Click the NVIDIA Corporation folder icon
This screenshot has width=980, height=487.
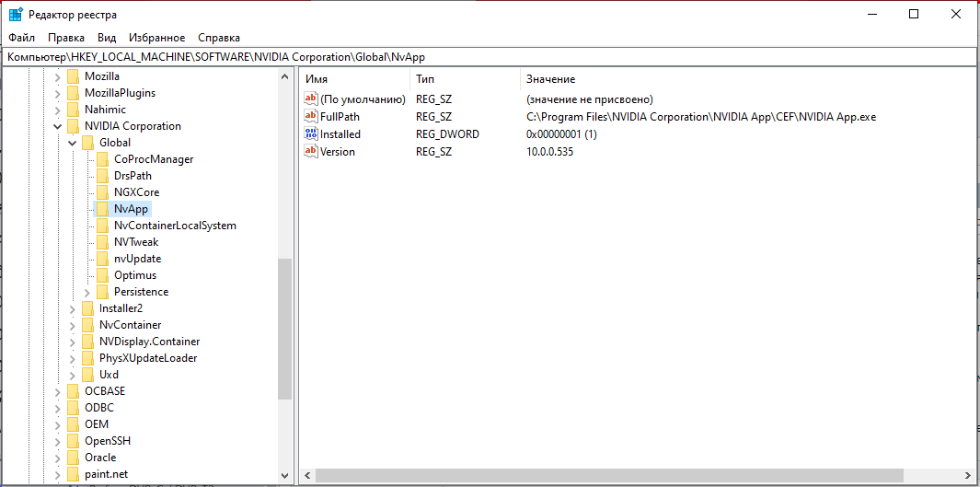[x=74, y=126]
